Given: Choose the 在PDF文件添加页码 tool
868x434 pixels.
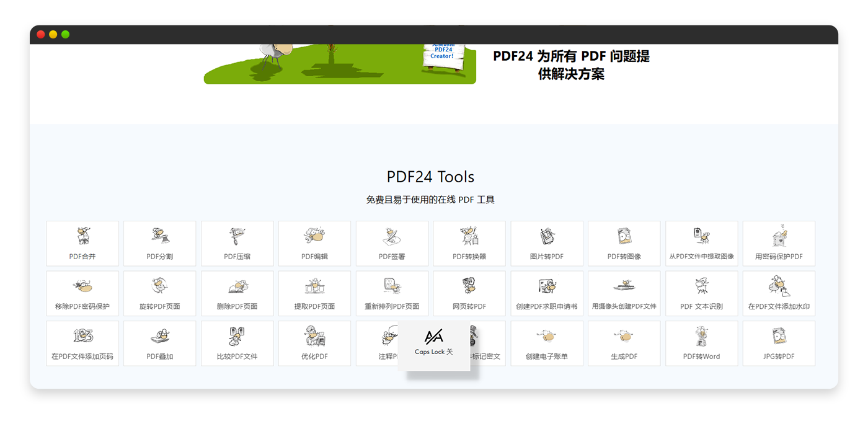Looking at the screenshot, I should (82, 343).
